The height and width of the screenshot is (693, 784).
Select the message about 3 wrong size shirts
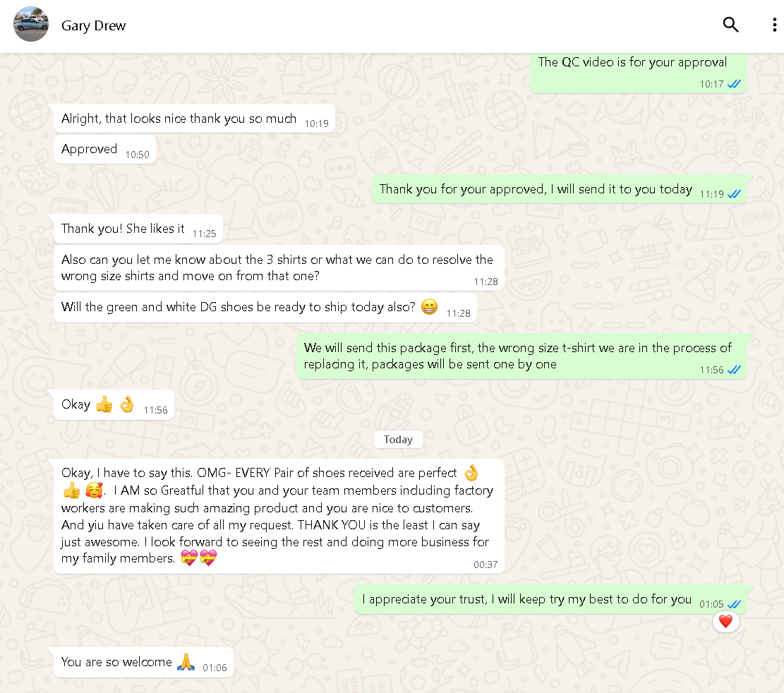pos(277,268)
